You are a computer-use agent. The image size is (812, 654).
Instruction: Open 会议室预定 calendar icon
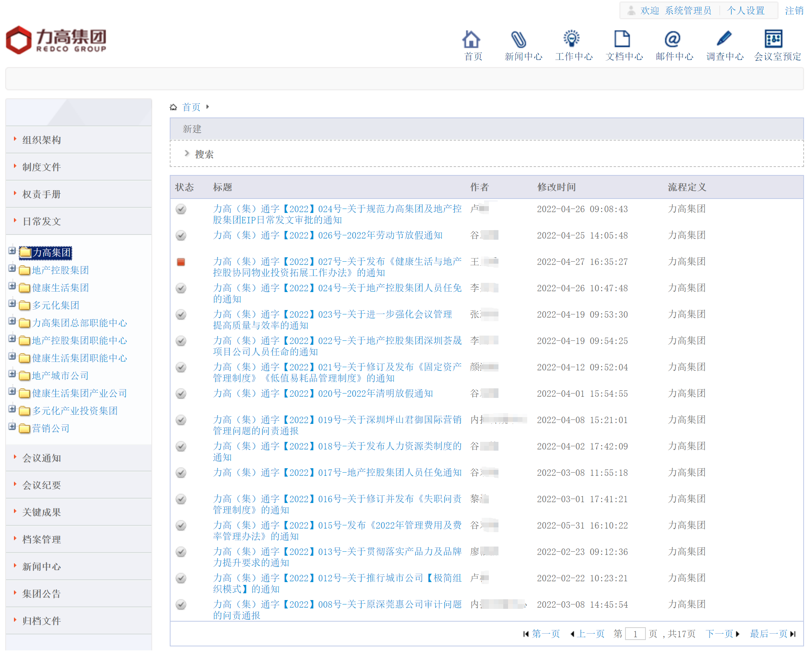pyautogui.click(x=774, y=39)
